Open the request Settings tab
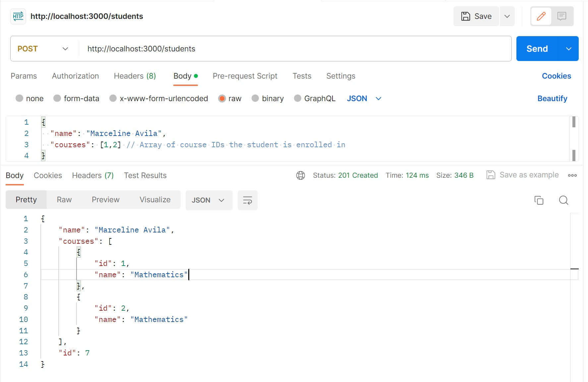The height and width of the screenshot is (382, 588). click(x=340, y=76)
